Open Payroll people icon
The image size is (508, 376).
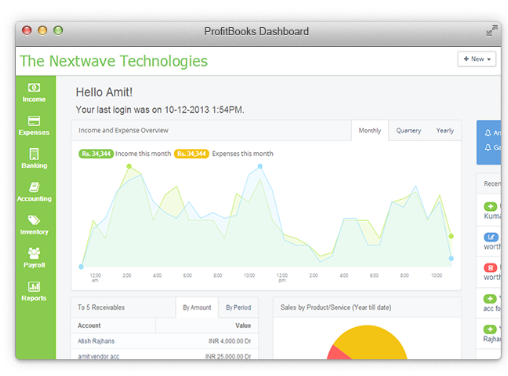click(34, 253)
